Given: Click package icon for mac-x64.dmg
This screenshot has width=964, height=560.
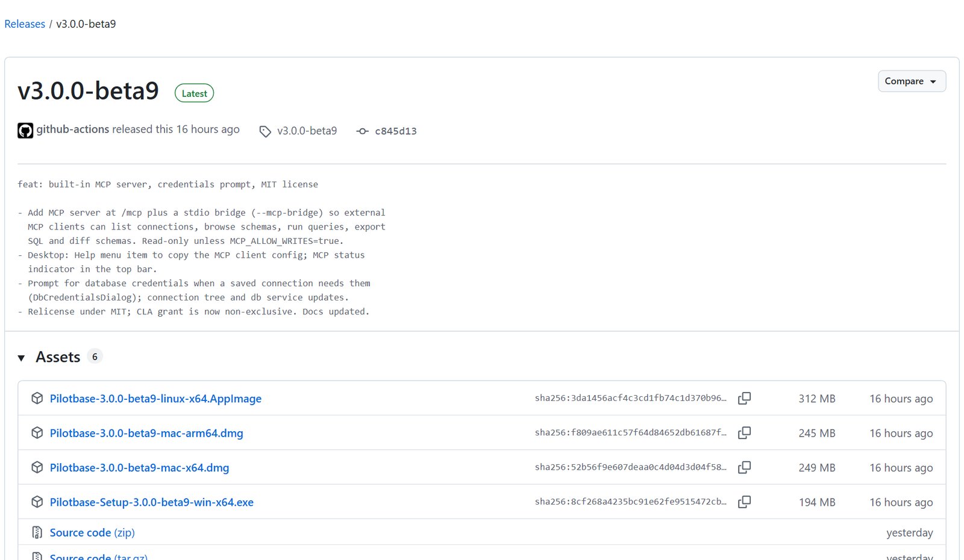Looking at the screenshot, I should click(37, 467).
